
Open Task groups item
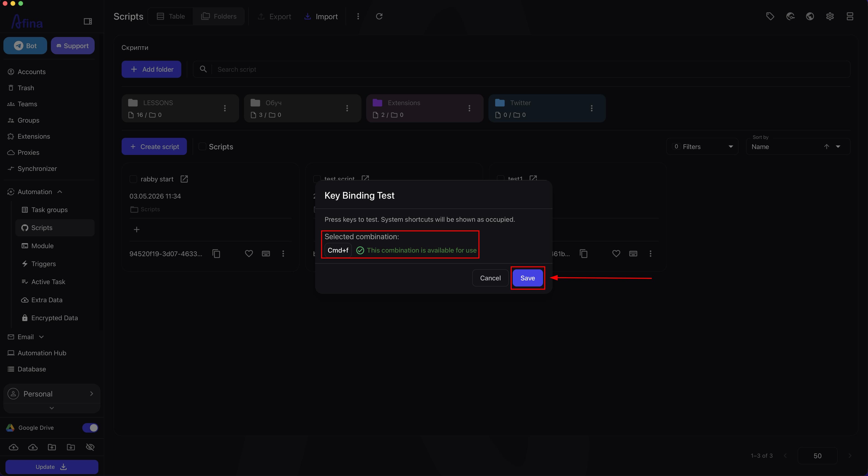click(49, 210)
